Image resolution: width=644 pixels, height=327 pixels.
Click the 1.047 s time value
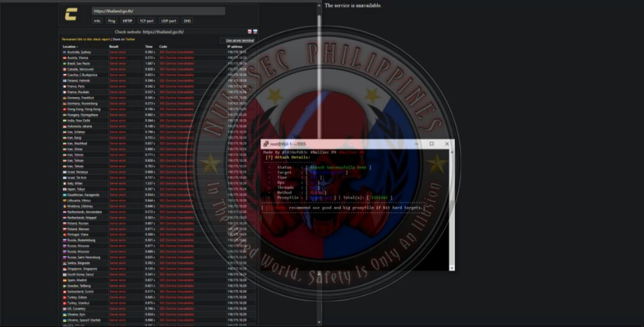(x=150, y=63)
